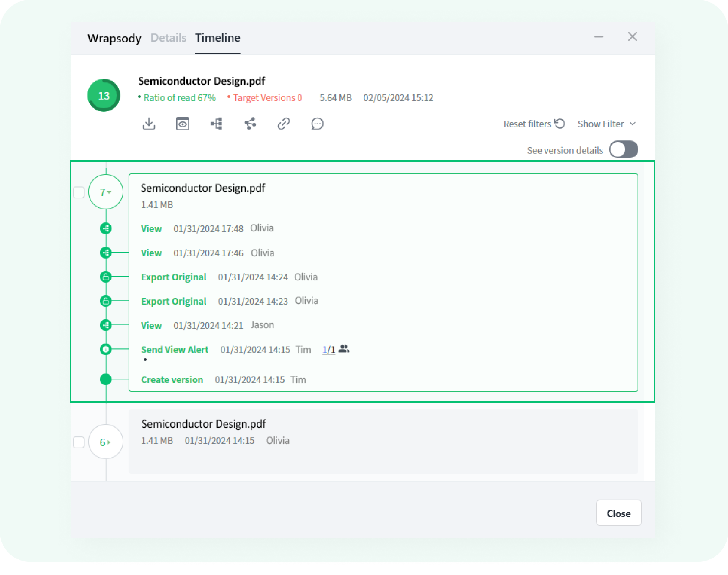
Task: Open the 1/1 view alert link
Action: pos(328,350)
